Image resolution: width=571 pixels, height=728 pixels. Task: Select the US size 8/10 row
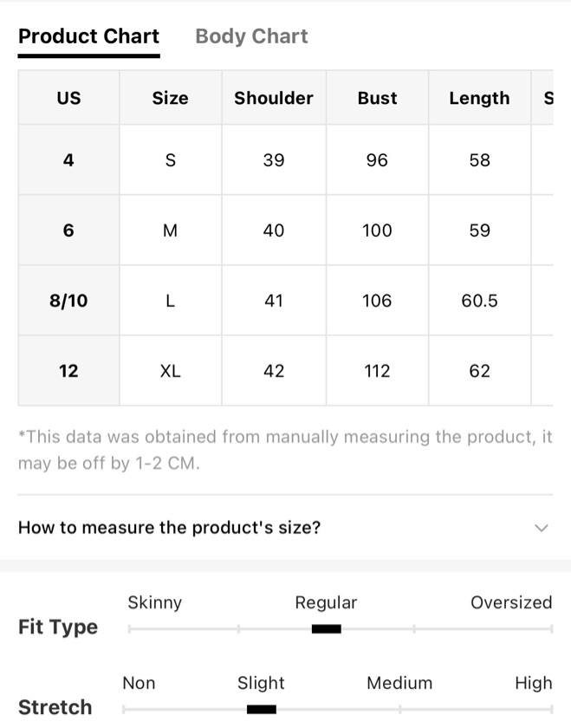(x=285, y=301)
